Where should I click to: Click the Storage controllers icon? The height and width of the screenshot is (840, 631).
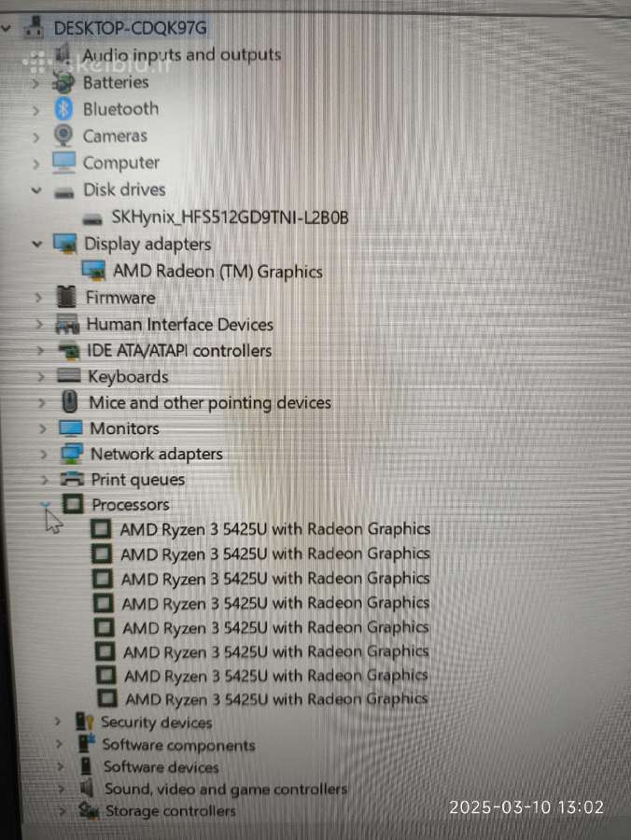coord(89,810)
